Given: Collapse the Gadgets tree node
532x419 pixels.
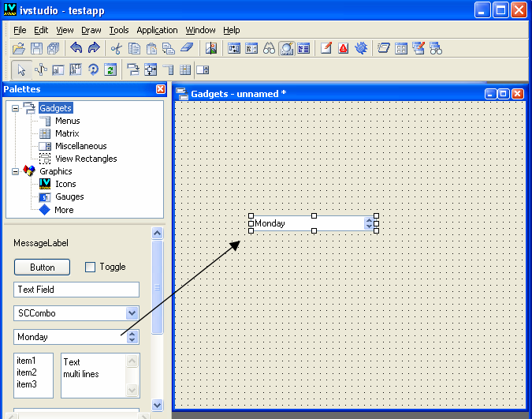Looking at the screenshot, I should tap(15, 108).
